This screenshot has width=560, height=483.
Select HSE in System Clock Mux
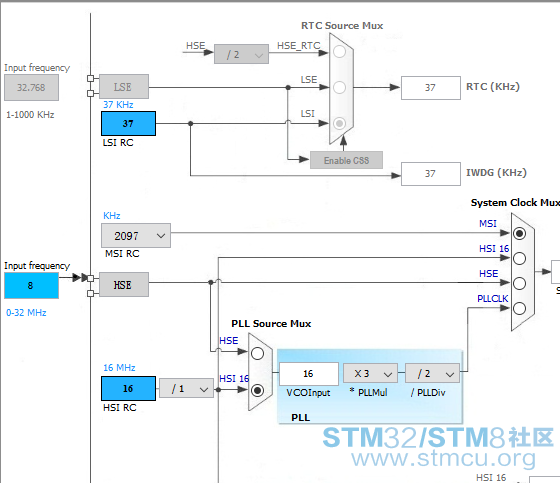click(x=519, y=283)
